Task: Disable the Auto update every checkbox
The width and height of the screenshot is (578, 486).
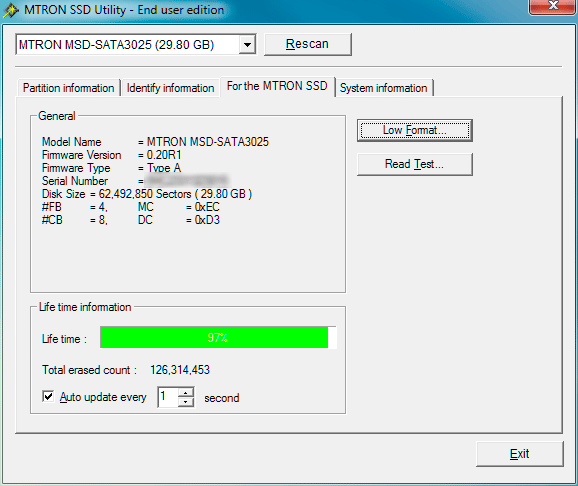Action: point(48,396)
